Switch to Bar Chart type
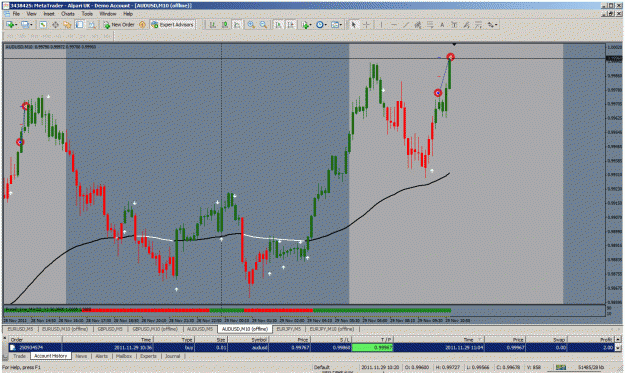The height and width of the screenshot is (373, 625). 213,25
